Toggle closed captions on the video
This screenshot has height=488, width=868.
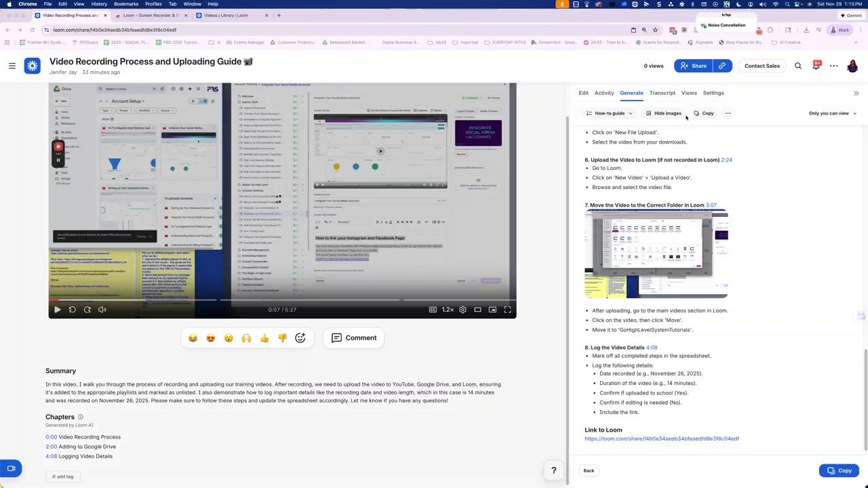tap(433, 310)
